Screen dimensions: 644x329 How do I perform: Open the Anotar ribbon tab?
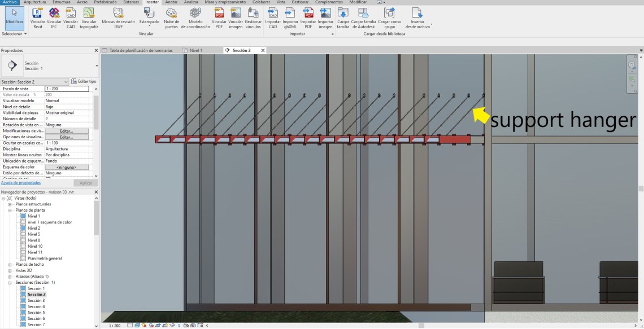click(171, 2)
